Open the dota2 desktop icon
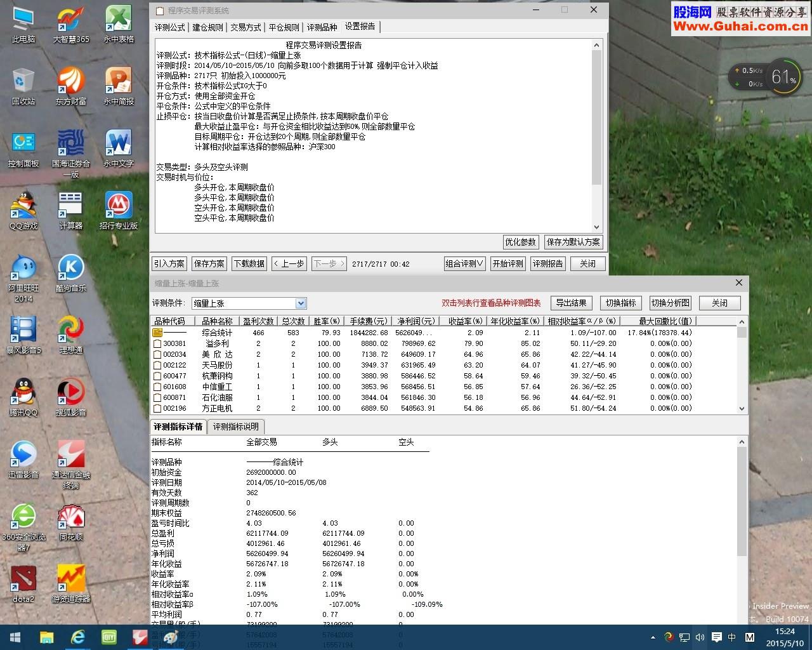812x650 pixels. 23,585
